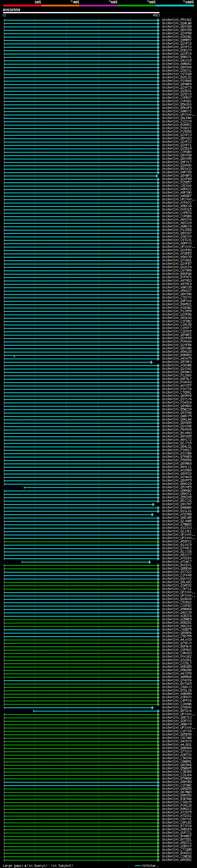This screenshot has height=868, width=197.
Task: Select hit label UniRef100_P09672
Action: pyautogui.click(x=177, y=128)
